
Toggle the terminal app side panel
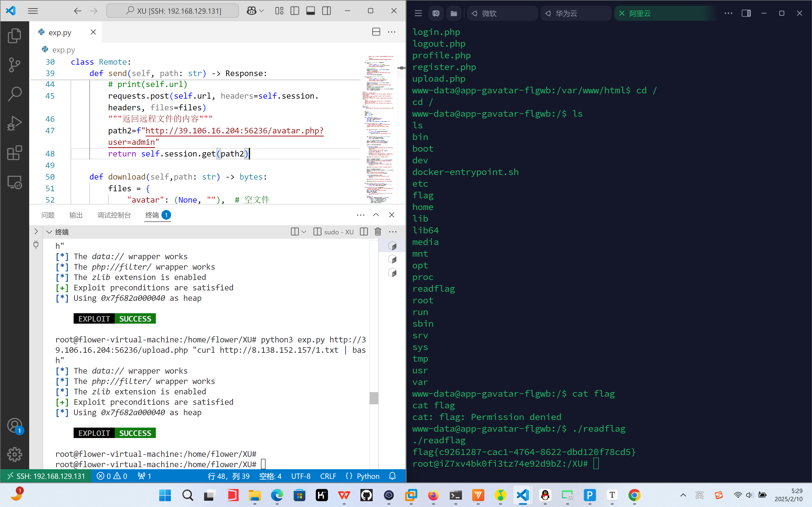746,13
